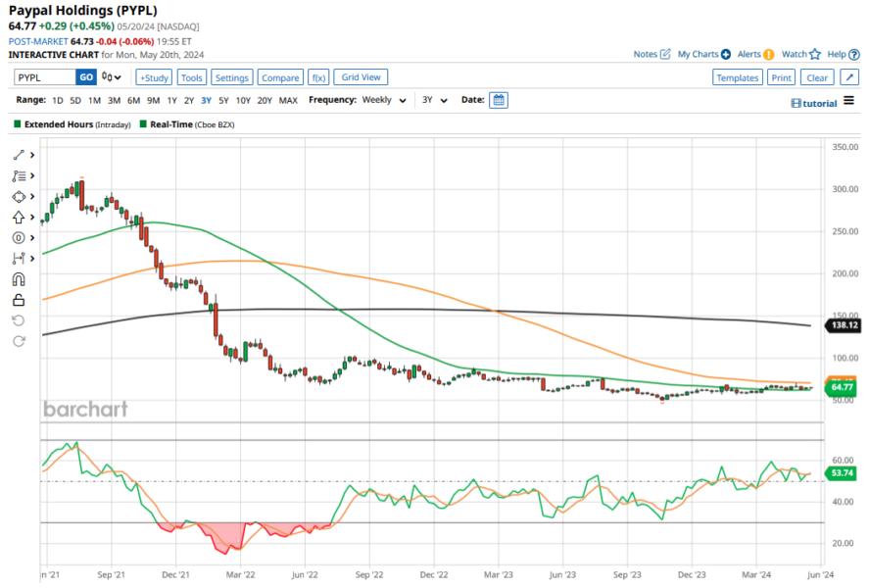
Task: Open the tutorial video link
Action: coord(814,104)
